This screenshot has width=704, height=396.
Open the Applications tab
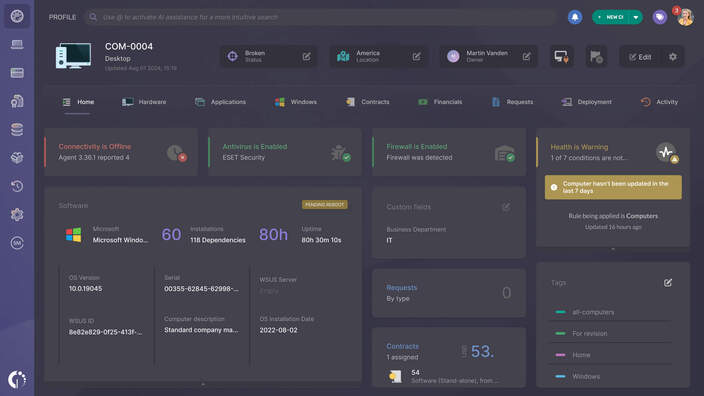pos(220,102)
